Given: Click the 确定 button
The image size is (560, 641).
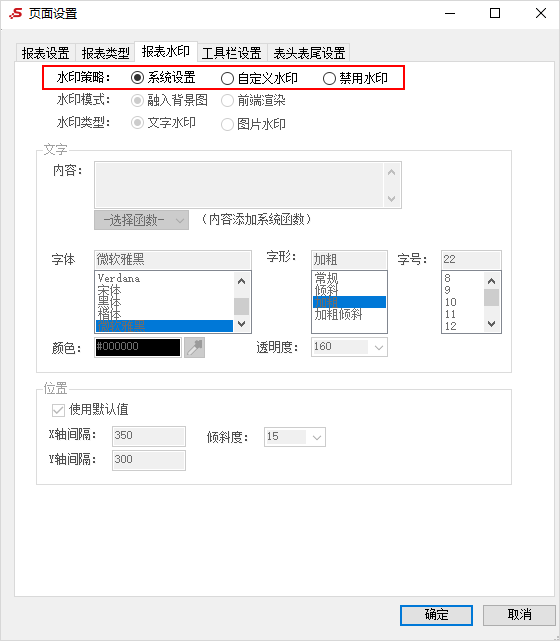Looking at the screenshot, I should pos(436,615).
